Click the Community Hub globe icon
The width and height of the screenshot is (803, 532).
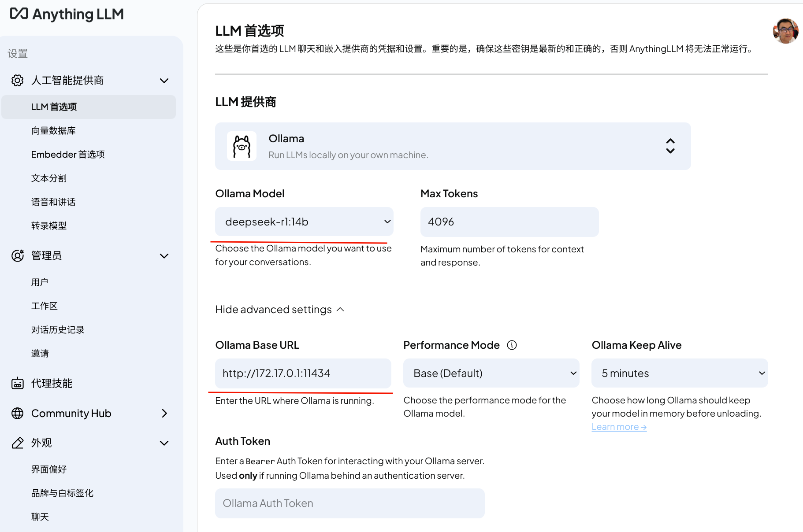click(18, 413)
